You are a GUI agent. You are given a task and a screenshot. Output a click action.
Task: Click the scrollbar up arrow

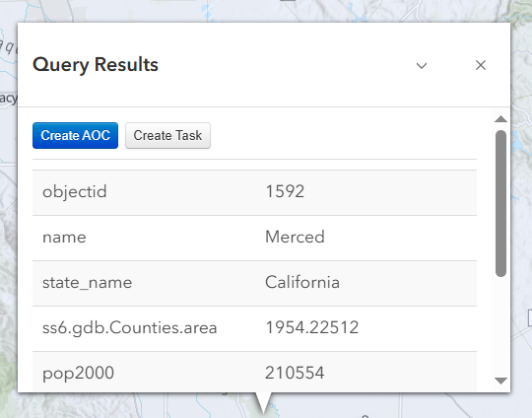500,119
